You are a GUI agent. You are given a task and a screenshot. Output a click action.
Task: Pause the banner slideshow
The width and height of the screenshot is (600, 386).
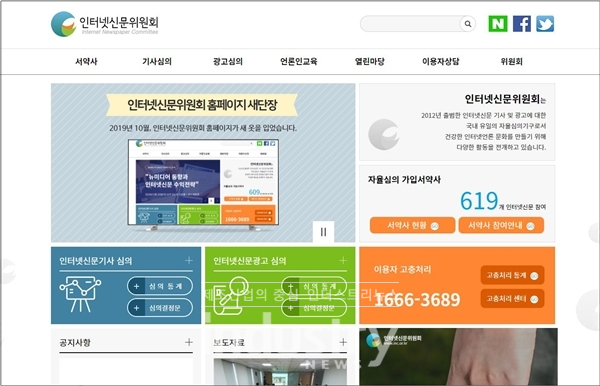323,232
